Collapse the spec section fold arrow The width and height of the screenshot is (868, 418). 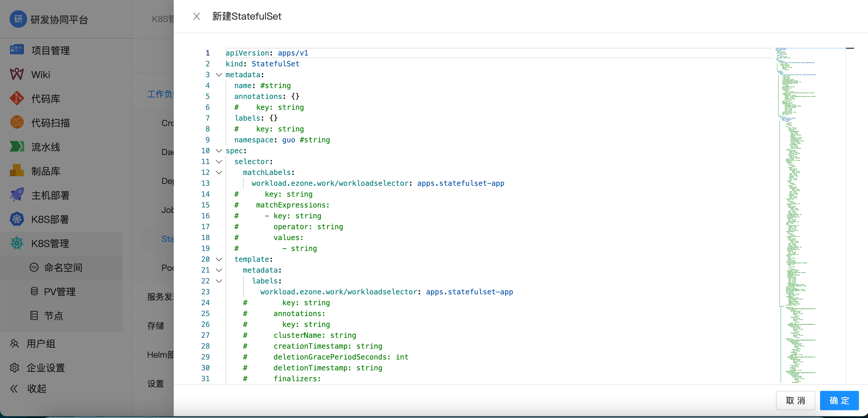point(219,150)
